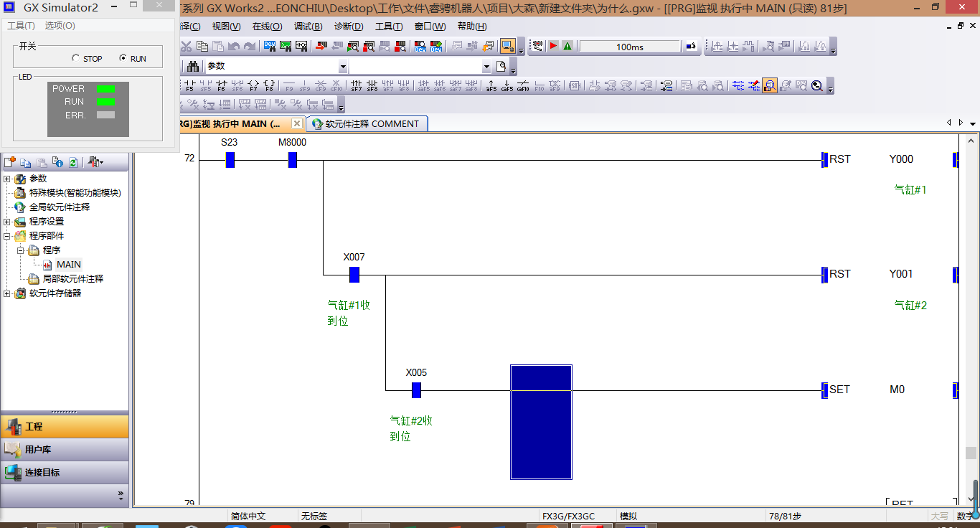980x528 pixels.
Task: Click the new item icon in project panel
Action: coord(10,163)
